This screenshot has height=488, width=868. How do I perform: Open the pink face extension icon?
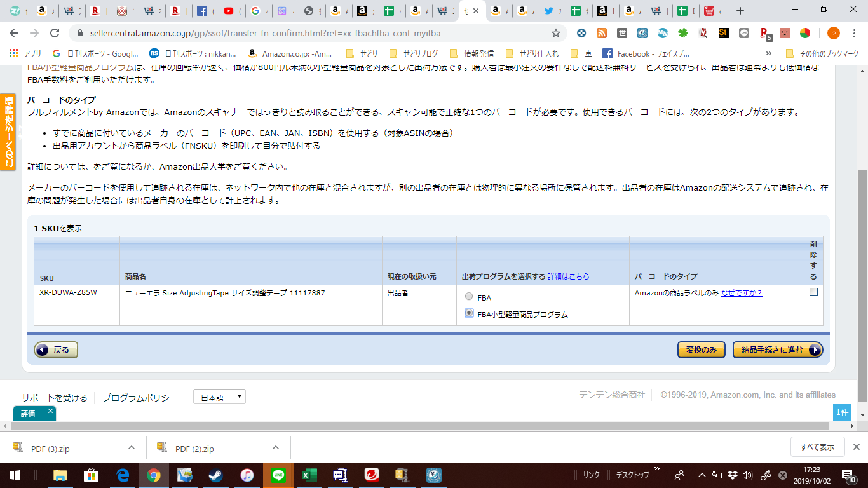click(785, 33)
